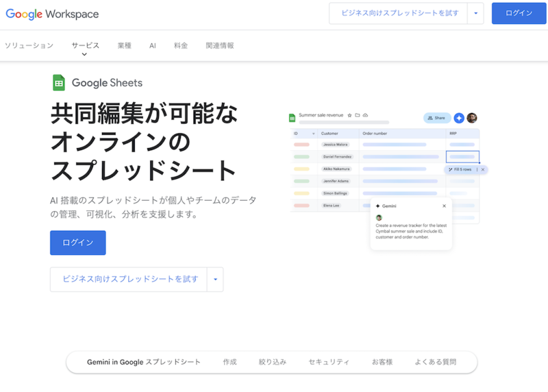Jump to the よくある質問 section
Screen dimensions: 548x392
tap(436, 363)
